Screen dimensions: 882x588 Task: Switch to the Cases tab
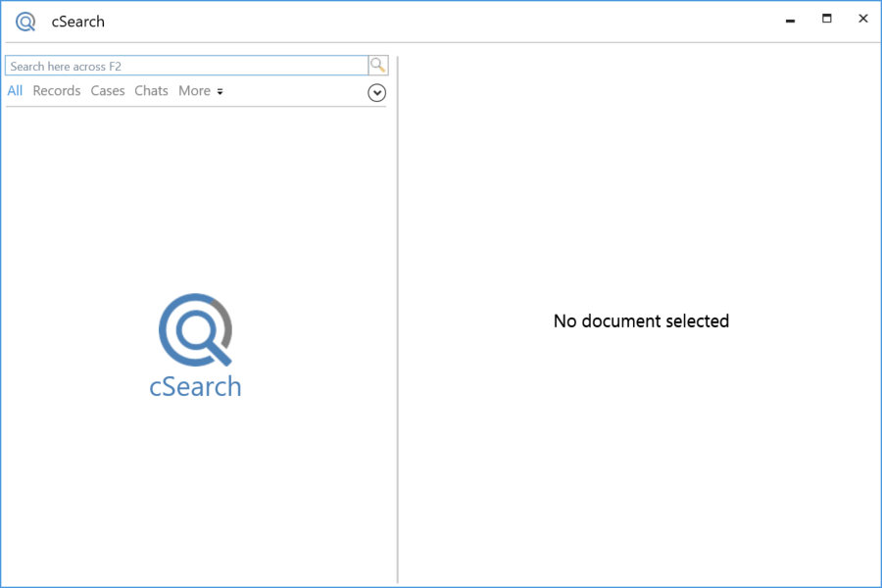[108, 91]
